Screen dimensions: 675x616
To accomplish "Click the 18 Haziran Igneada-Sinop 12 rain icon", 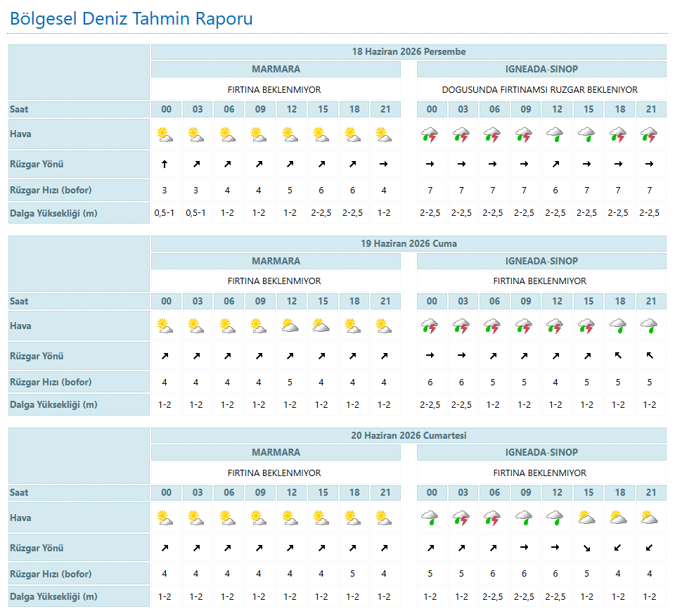I will click(x=555, y=135).
